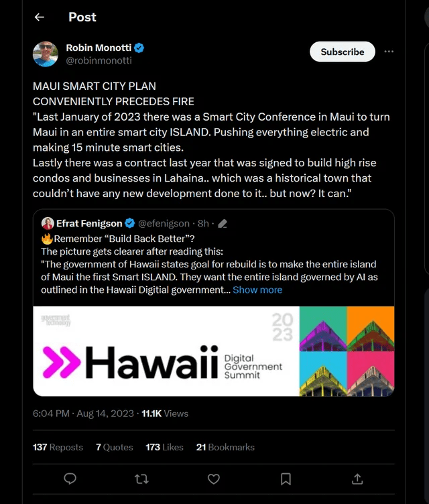429x504 pixels.
Task: View the 7 Quotes
Action: [114, 447]
